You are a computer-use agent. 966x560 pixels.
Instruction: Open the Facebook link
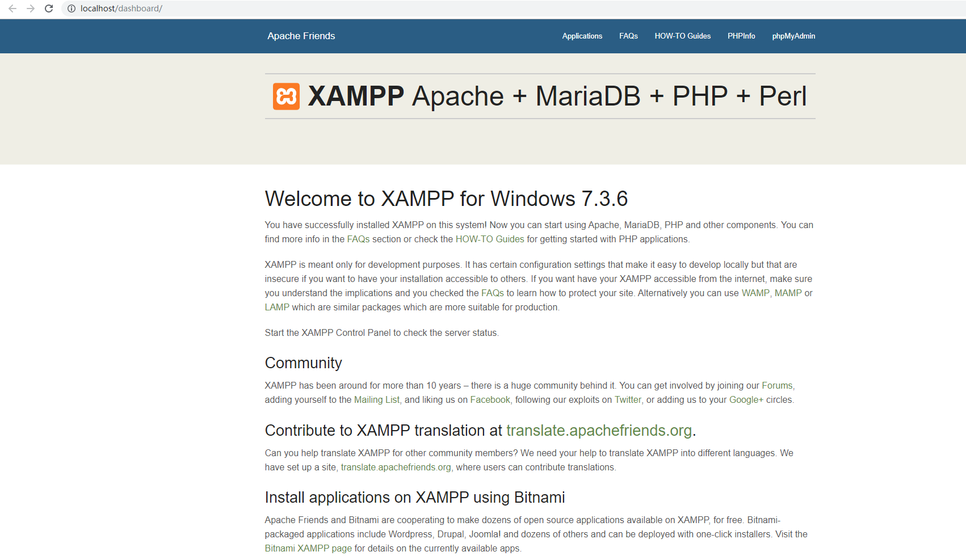[x=490, y=399]
